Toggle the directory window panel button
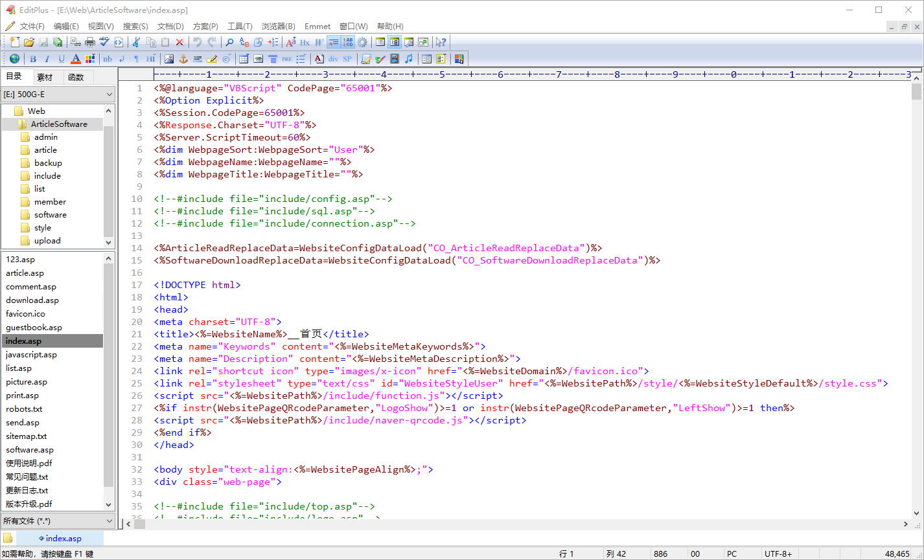 click(x=395, y=42)
